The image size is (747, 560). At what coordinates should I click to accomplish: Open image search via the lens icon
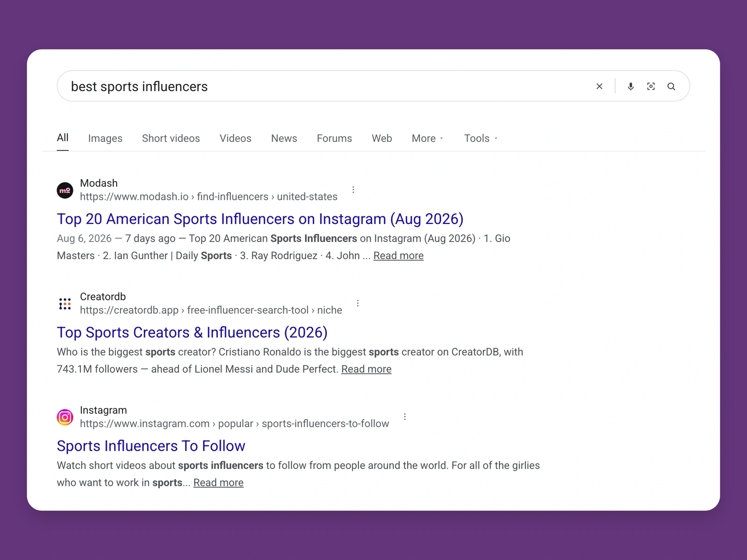(x=651, y=86)
